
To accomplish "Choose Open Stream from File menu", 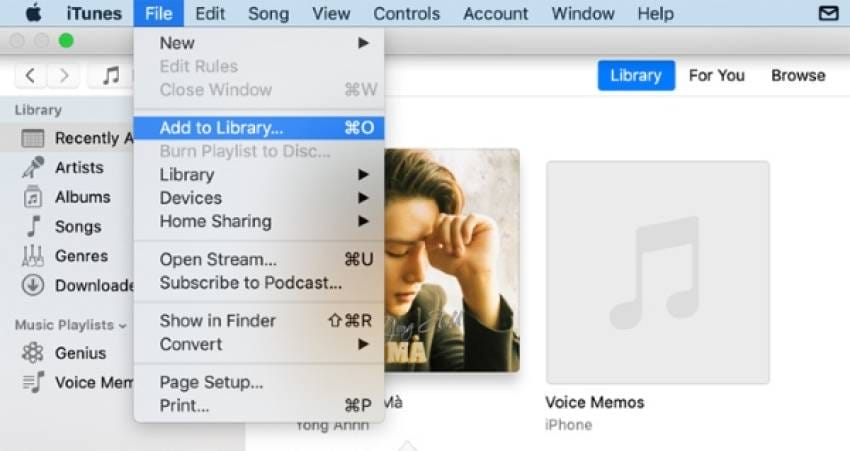I will [259, 260].
